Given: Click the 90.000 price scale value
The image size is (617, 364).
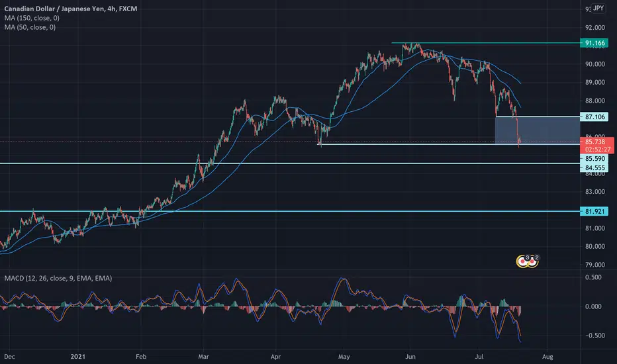Looking at the screenshot, I should pos(595,64).
